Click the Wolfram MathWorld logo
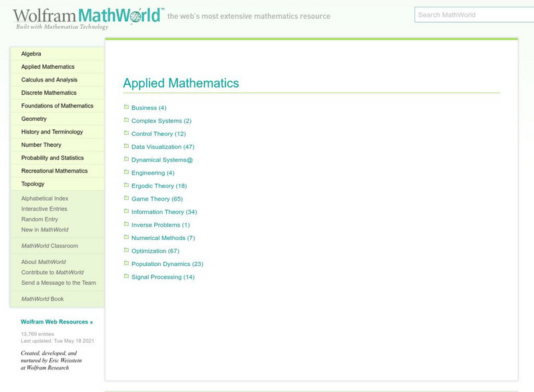 88,17
